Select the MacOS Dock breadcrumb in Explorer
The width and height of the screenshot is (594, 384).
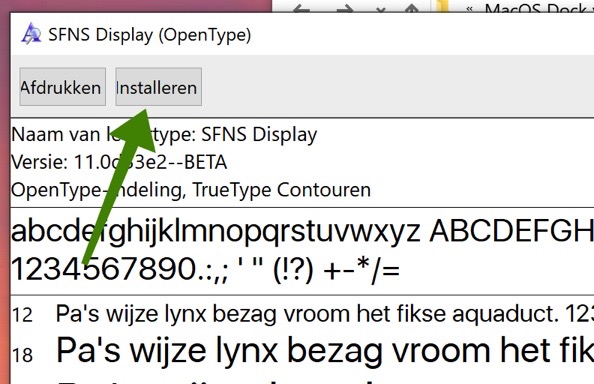[x=536, y=8]
